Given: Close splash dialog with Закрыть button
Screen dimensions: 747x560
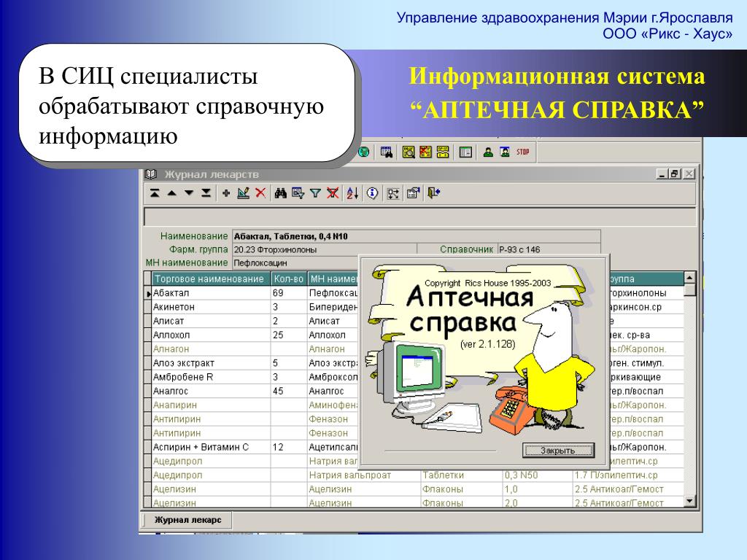Looking at the screenshot, I should 558,450.
